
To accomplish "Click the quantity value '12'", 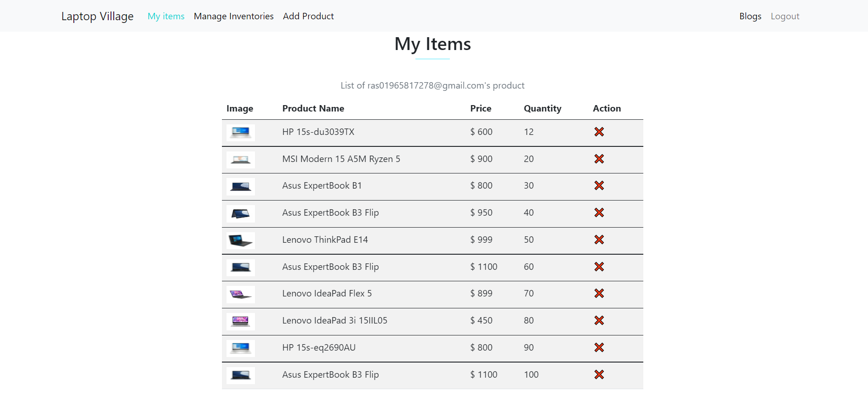I will tap(529, 132).
